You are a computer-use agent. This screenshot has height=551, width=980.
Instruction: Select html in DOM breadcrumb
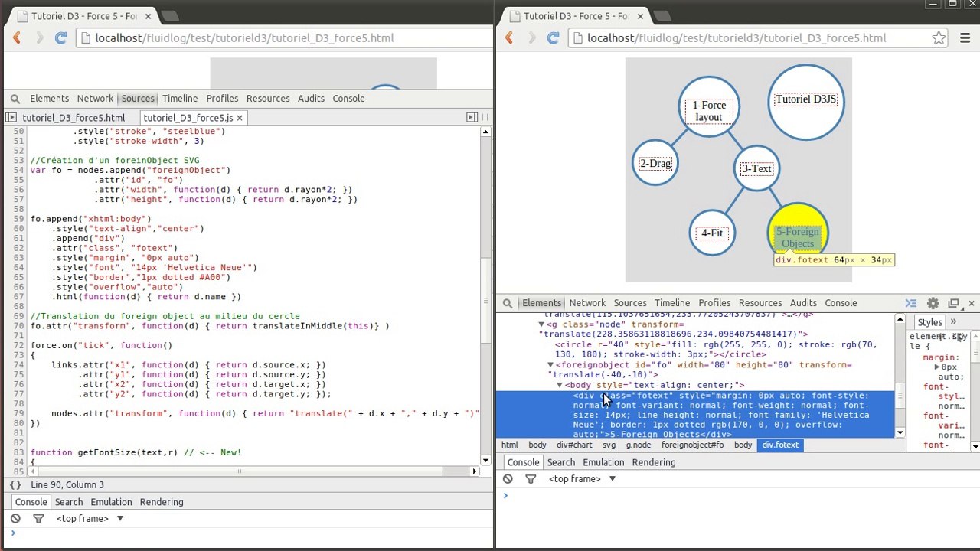pyautogui.click(x=509, y=445)
